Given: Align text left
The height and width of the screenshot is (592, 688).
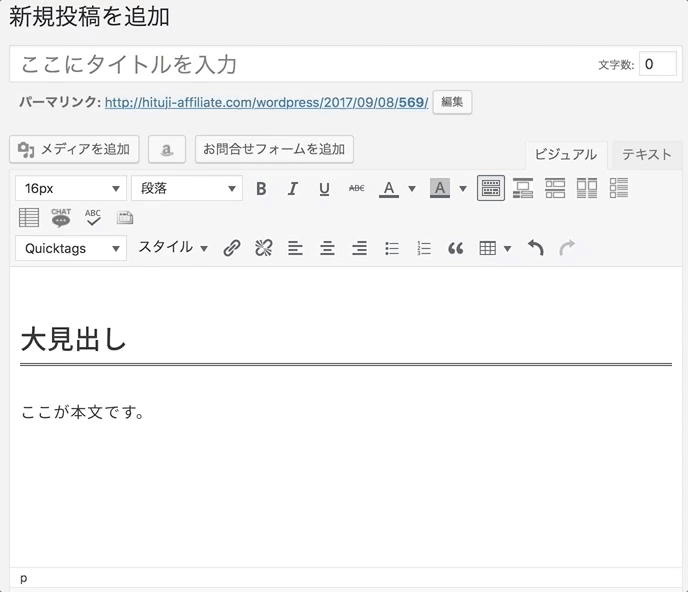Looking at the screenshot, I should click(295, 248).
